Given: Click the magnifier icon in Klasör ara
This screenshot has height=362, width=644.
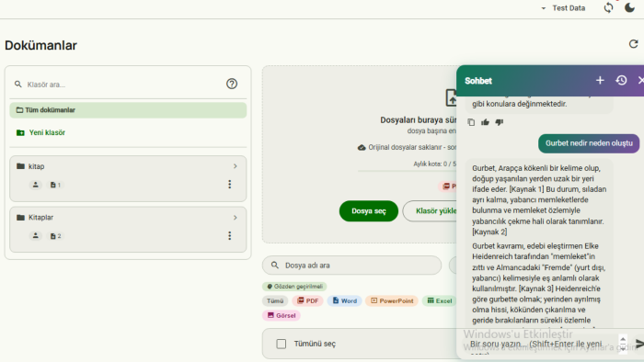Looking at the screenshot, I should [18, 84].
